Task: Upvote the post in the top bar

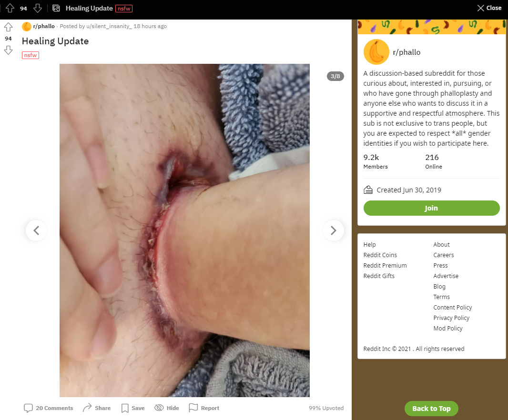Action: [10, 8]
